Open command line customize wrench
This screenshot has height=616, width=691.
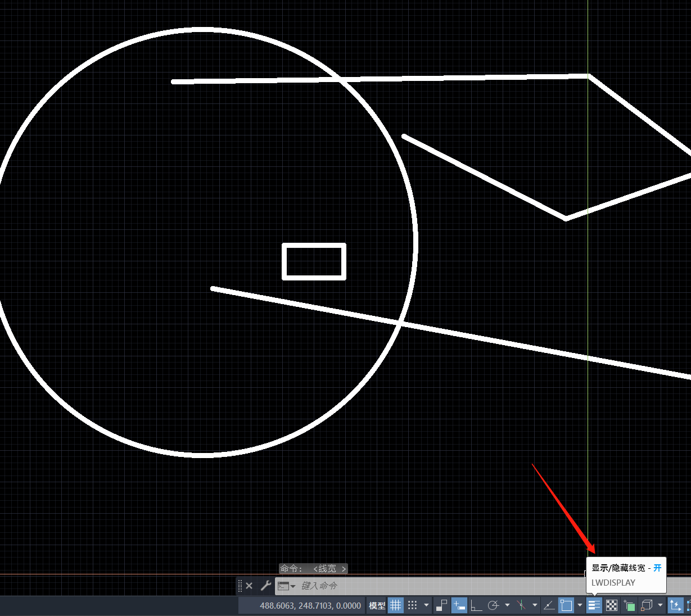coord(266,586)
